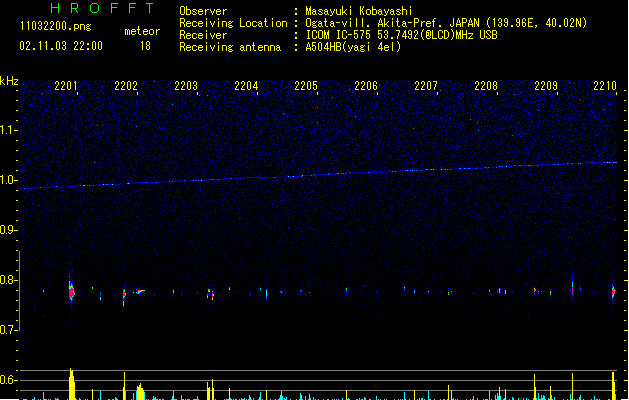Image resolution: width=629 pixels, height=400 pixels.
Task: Click the Receiving Location label
Action: (233, 23)
